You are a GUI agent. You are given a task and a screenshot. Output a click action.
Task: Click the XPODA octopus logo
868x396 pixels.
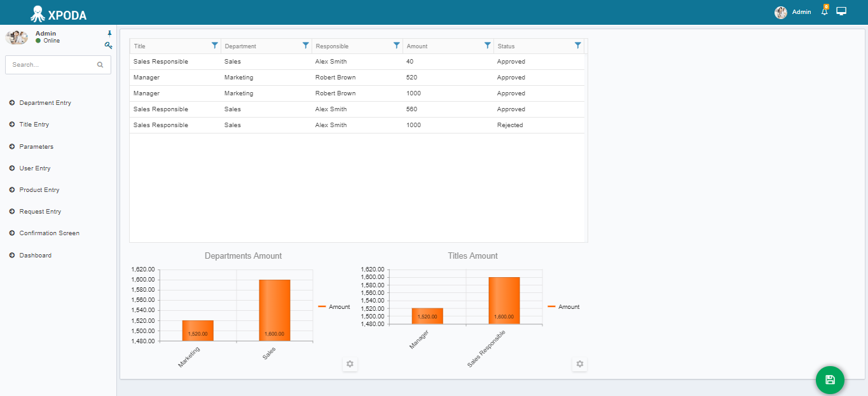click(38, 13)
